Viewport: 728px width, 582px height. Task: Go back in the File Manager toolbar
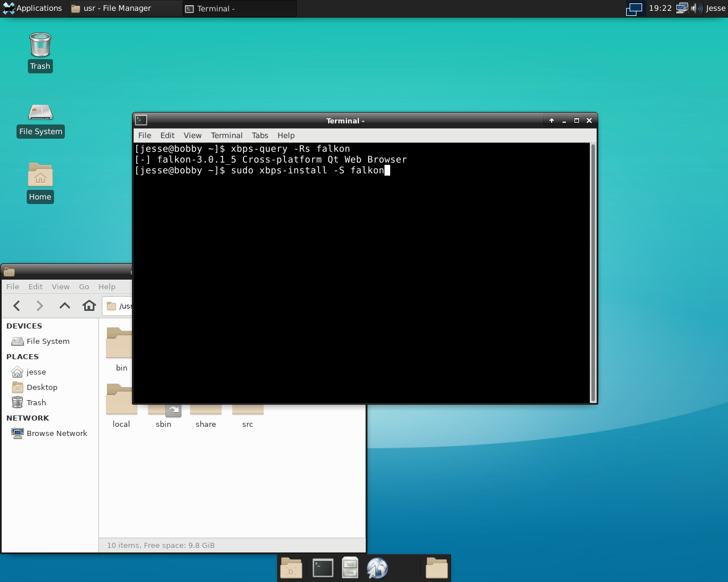click(x=16, y=306)
